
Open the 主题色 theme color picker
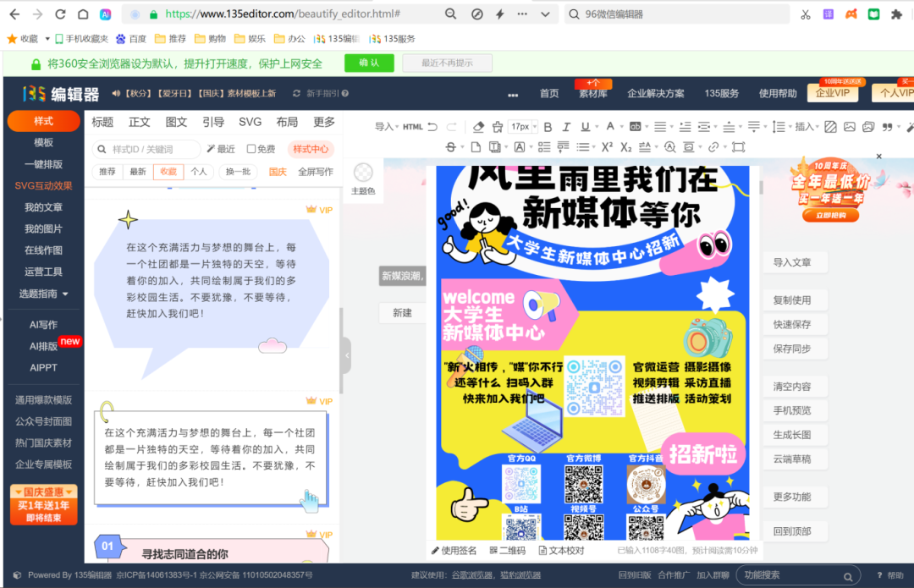coord(363,179)
